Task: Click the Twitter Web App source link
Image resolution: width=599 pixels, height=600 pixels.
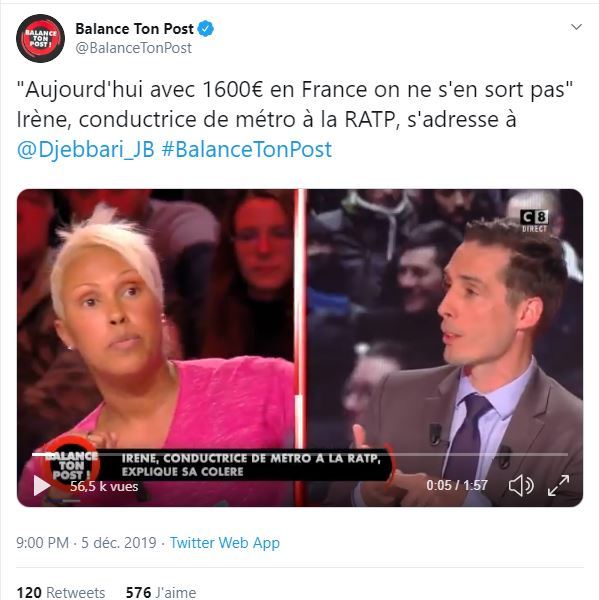Action: [x=225, y=543]
